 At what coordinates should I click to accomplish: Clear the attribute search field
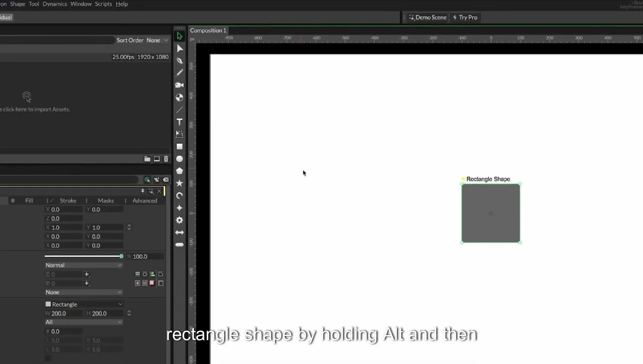click(x=166, y=180)
